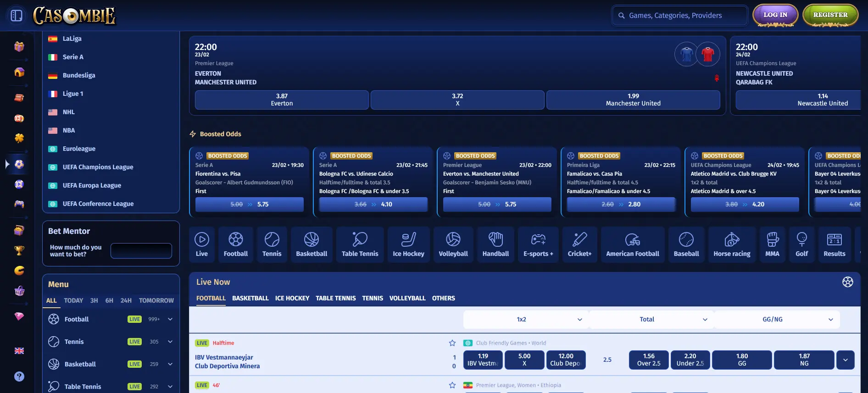Image resolution: width=868 pixels, height=393 pixels.
Task: Open the LaLiga league link
Action: coord(72,39)
